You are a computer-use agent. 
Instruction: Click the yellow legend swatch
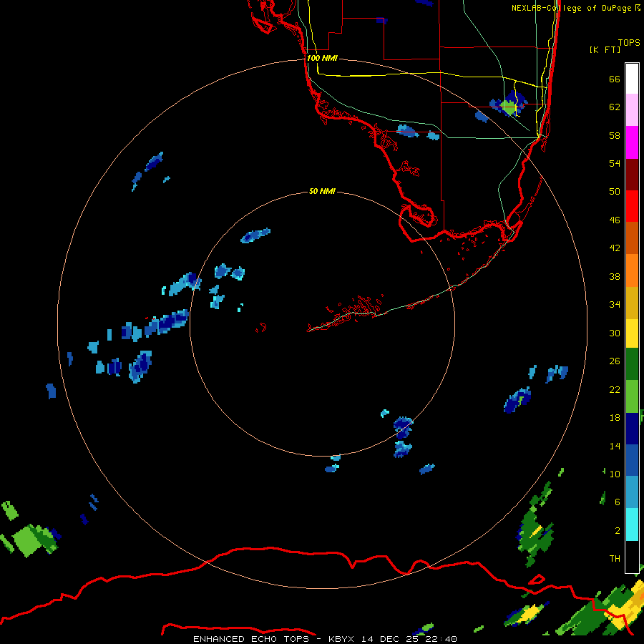(632, 333)
